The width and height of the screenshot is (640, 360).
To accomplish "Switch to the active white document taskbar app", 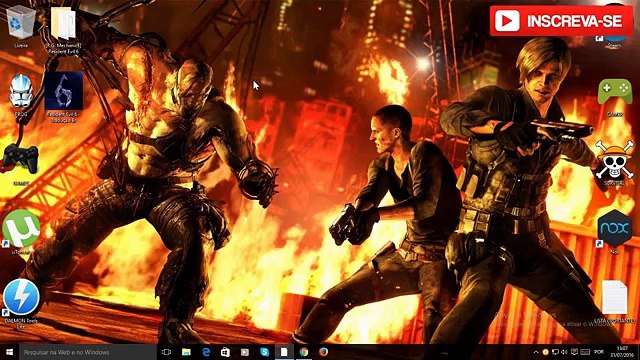I will point(284,352).
